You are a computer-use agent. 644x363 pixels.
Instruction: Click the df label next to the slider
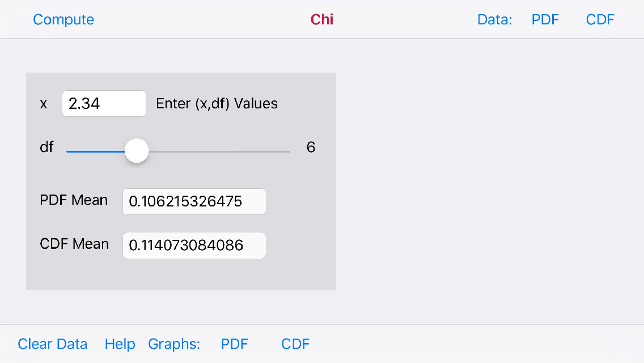[48, 147]
